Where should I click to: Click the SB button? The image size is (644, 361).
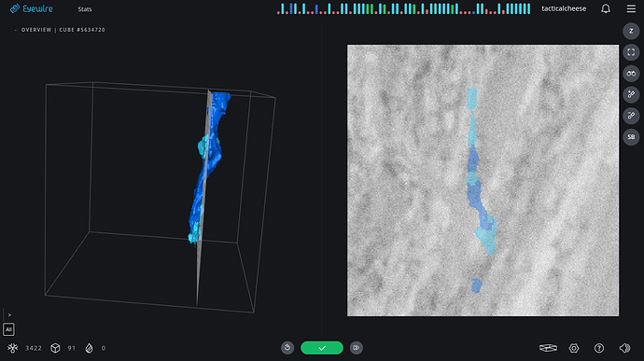[631, 137]
